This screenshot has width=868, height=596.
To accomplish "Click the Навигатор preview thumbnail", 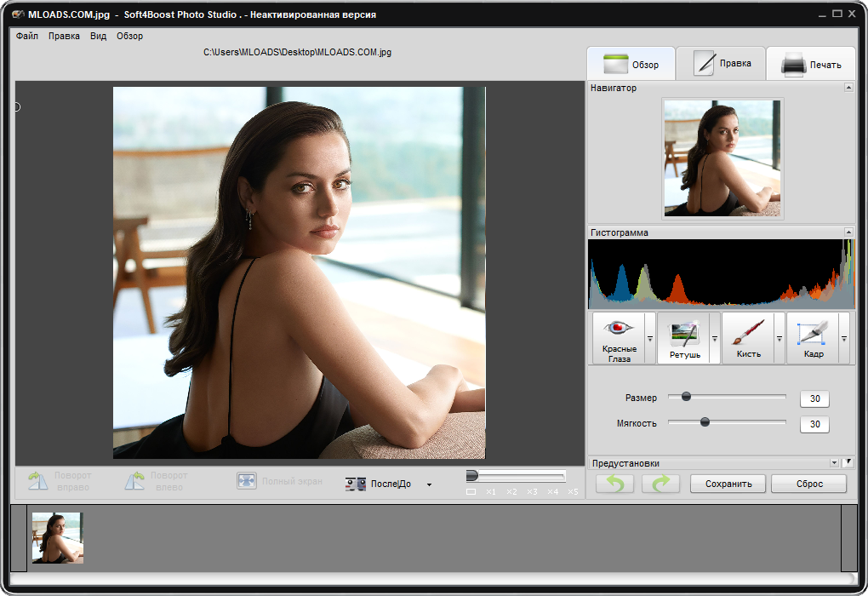I will [x=722, y=158].
